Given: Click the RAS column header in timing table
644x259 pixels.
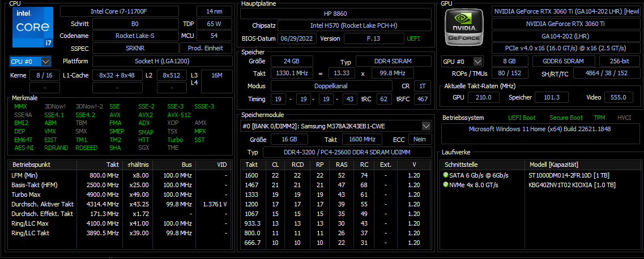Looking at the screenshot, I should pyautogui.click(x=342, y=165).
